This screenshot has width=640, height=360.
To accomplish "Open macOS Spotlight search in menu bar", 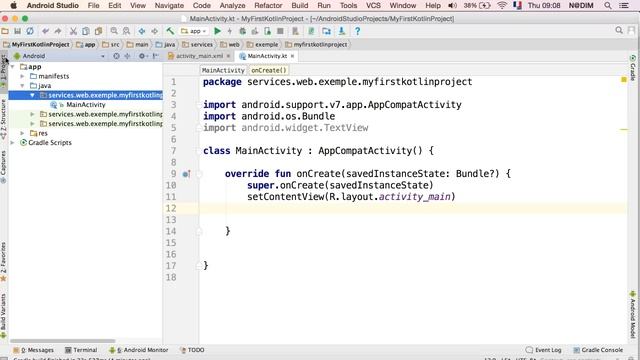I will (x=608, y=5).
